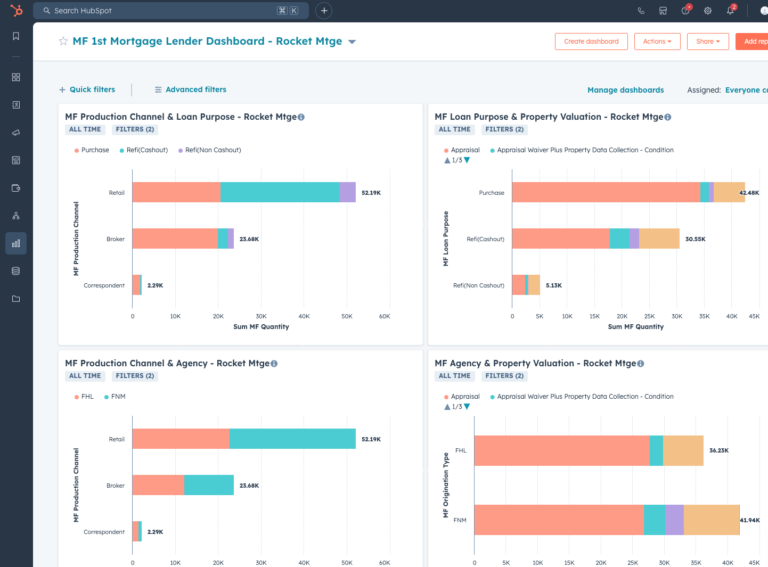The height and width of the screenshot is (567, 768).
Task: Click info icon beside Production Channel & Agency
Action: pyautogui.click(x=274, y=363)
